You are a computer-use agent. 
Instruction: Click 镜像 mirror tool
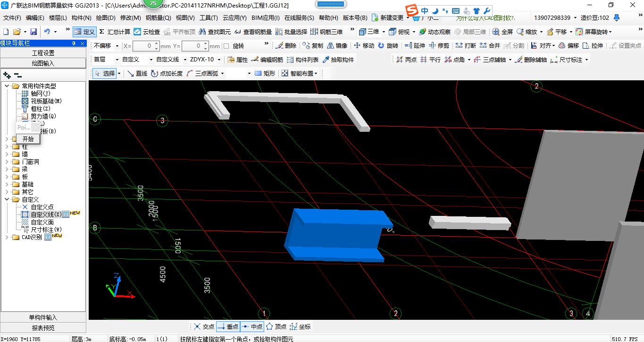337,46
